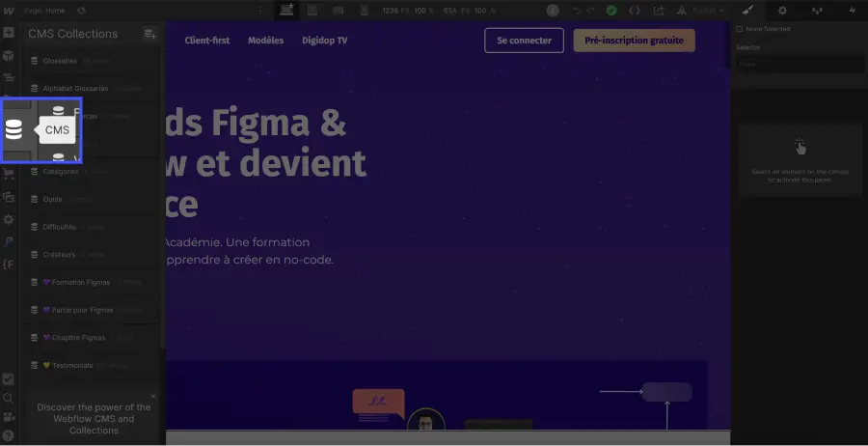Image resolution: width=868 pixels, height=446 pixels.
Task: Switch to tablet breakpoint
Action: [312, 10]
